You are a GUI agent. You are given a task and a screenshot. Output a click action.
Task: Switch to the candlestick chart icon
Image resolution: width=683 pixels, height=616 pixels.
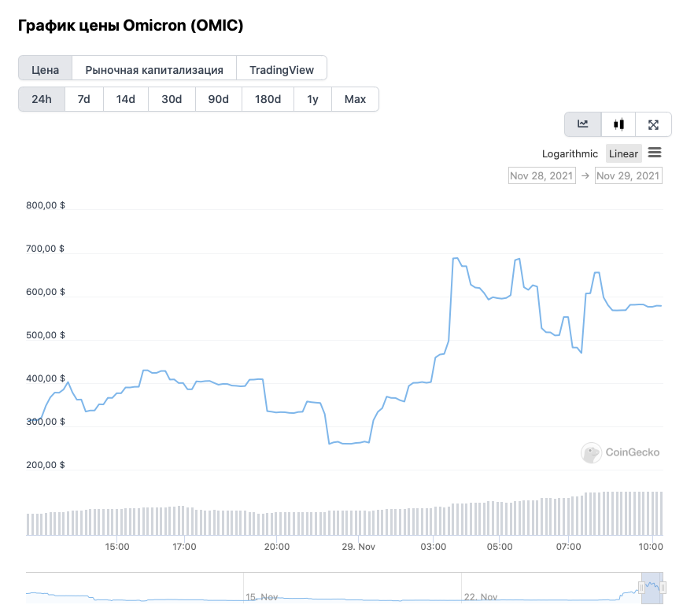click(618, 124)
